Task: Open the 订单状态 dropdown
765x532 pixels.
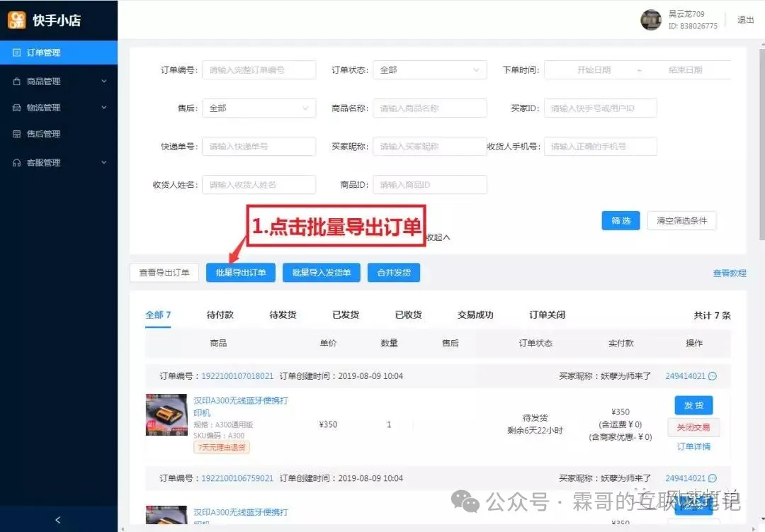Action: pos(429,70)
